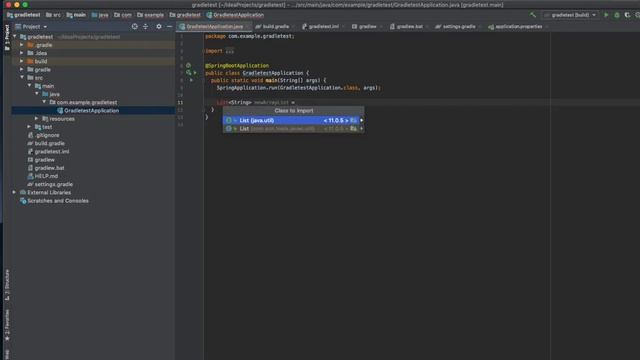
Task: Toggle the Project tool window sidebar button
Action: point(7,38)
